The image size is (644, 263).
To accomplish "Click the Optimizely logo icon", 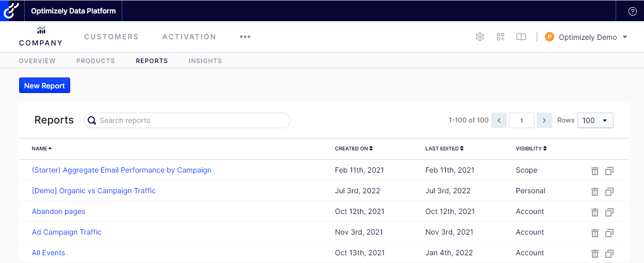I will coord(11,11).
